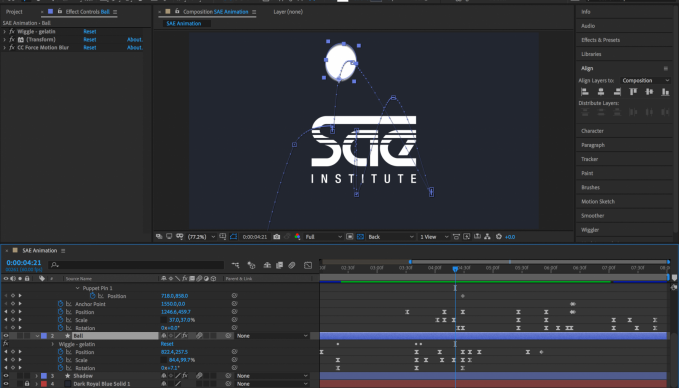Reset the CC Force Motion Blur effect
Image resolution: width=679 pixels, height=388 pixels.
coord(90,48)
